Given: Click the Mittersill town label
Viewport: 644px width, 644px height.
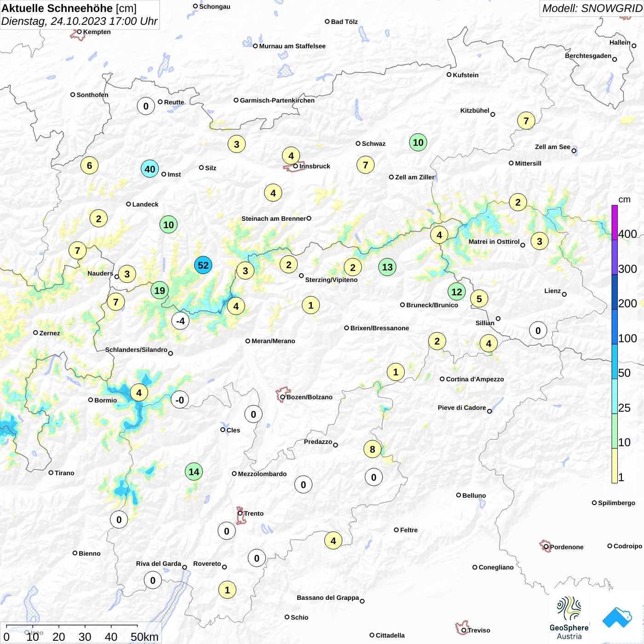Looking at the screenshot, I should pos(528,163).
